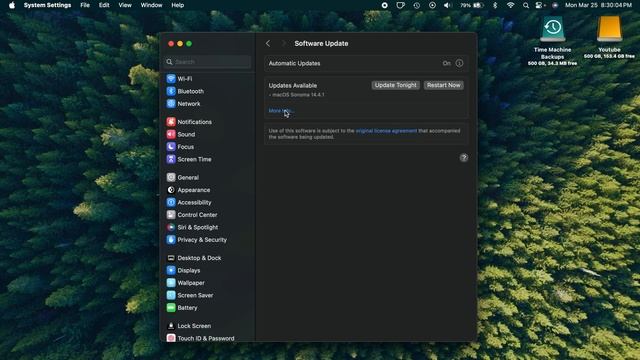The image size is (640, 360).
Task: Open Control Center from menu bar
Action: [540, 5]
